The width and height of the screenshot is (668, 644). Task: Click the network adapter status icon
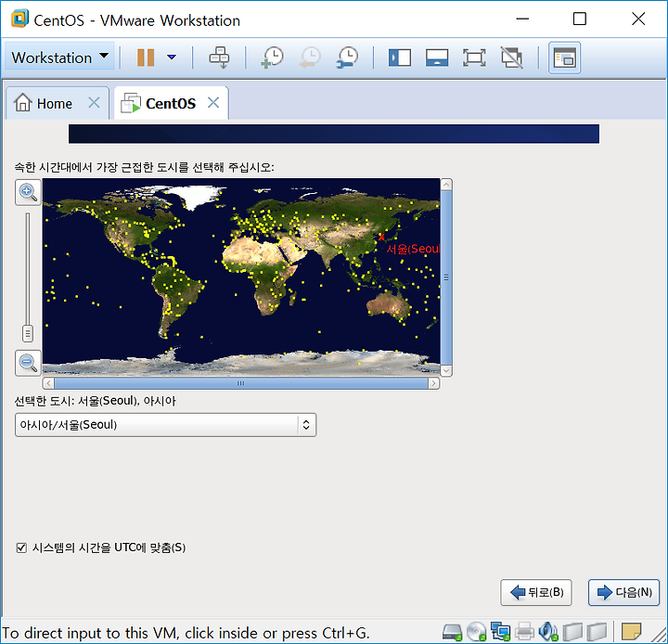[x=500, y=632]
